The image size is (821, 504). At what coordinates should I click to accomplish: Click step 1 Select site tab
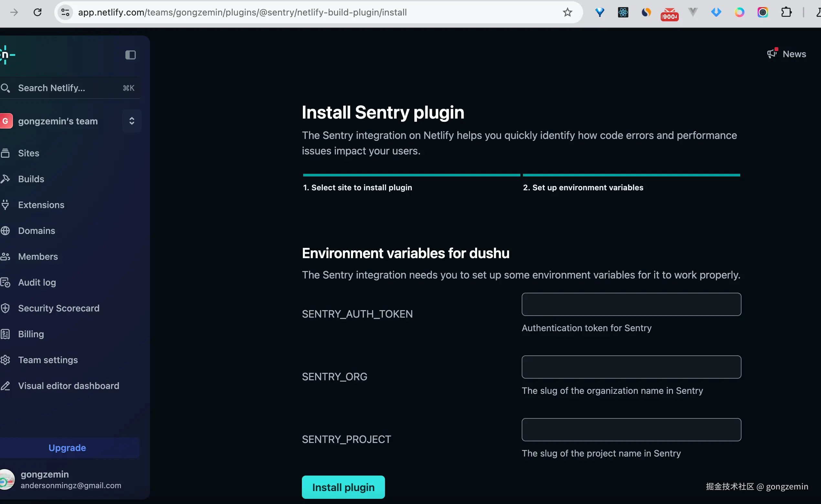point(357,187)
